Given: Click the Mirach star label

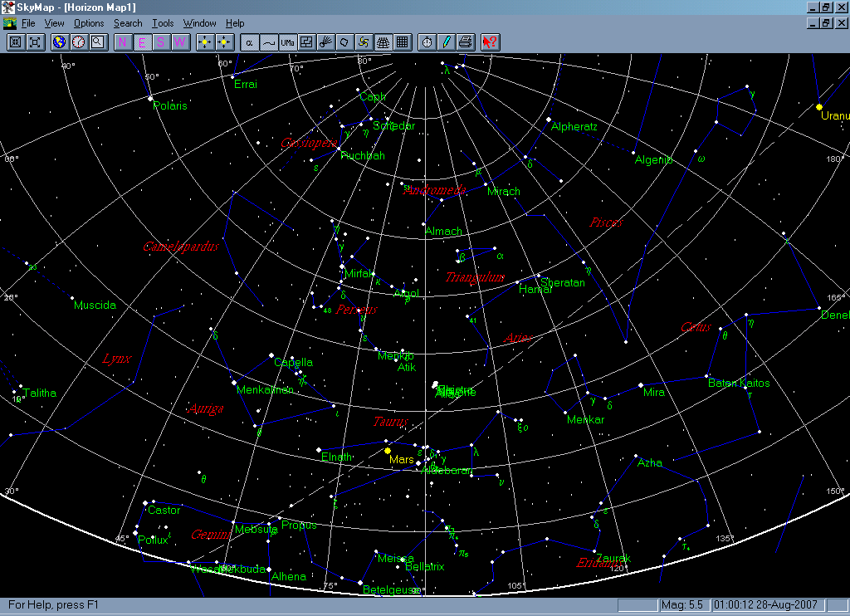Looking at the screenshot, I should [504, 192].
